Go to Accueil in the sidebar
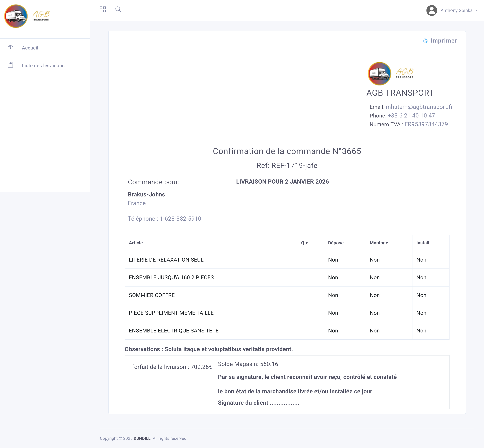484x448 pixels. (x=30, y=48)
